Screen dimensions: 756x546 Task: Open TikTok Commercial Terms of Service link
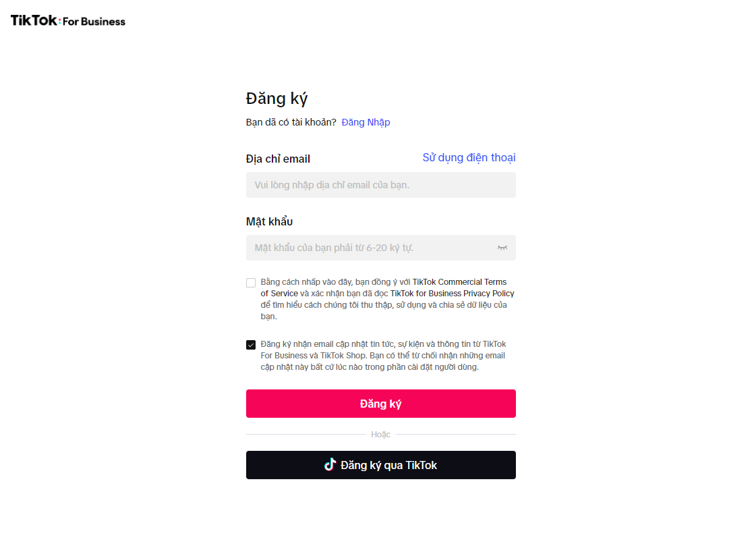click(384, 288)
